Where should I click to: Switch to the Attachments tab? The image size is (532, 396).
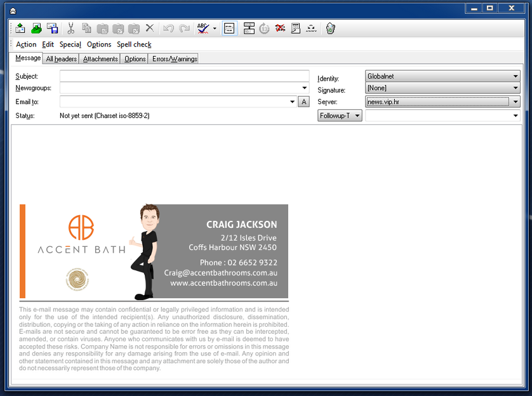[x=100, y=58]
